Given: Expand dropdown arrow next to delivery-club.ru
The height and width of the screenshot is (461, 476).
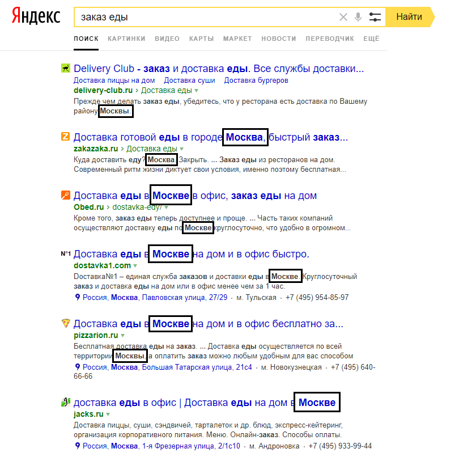Looking at the screenshot, I should (197, 91).
